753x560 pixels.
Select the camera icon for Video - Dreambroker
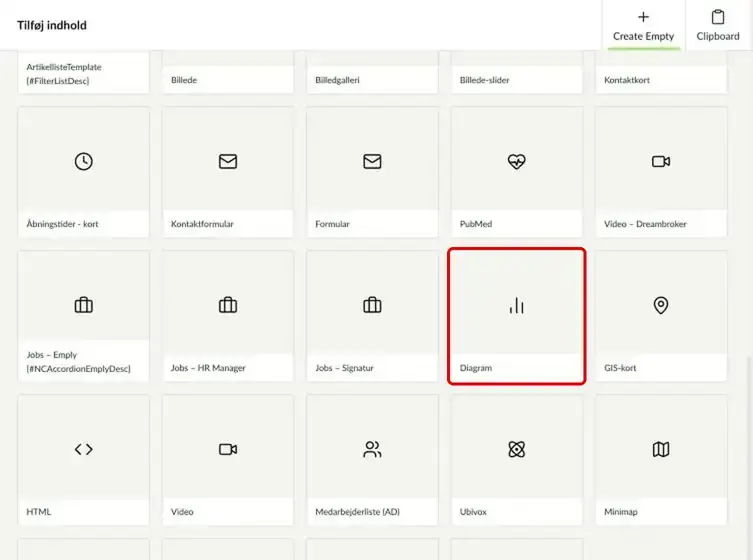point(661,161)
